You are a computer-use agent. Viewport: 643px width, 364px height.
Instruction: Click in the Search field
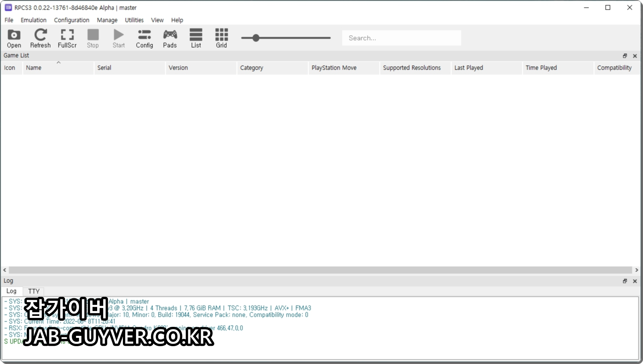click(x=402, y=38)
